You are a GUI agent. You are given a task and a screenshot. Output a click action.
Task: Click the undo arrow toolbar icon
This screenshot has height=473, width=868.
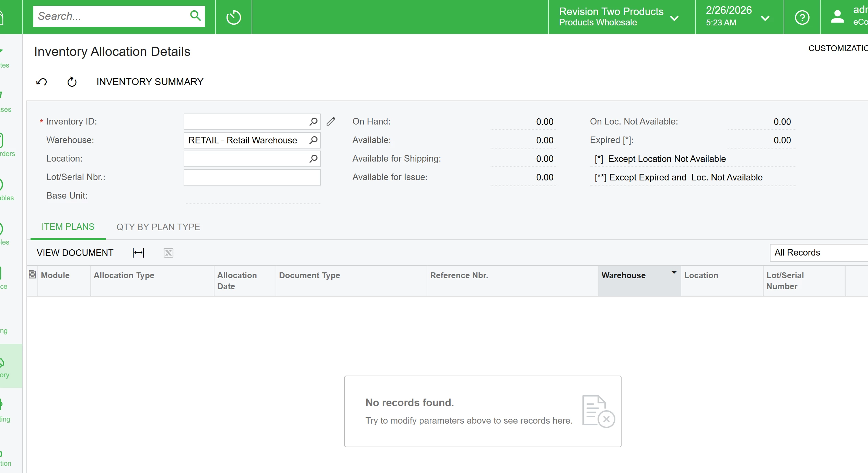[x=42, y=82]
